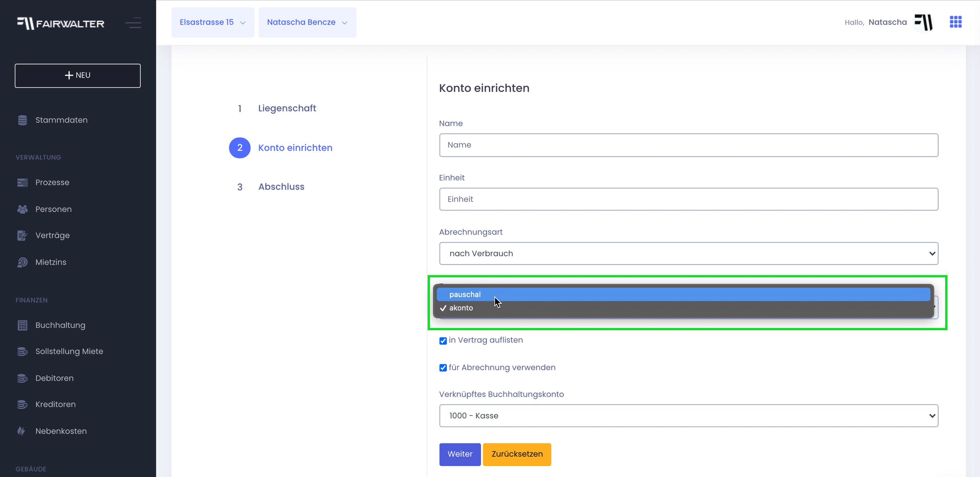Click the Sollstellung Miete icon
This screenshot has height=477, width=980.
coord(23,351)
